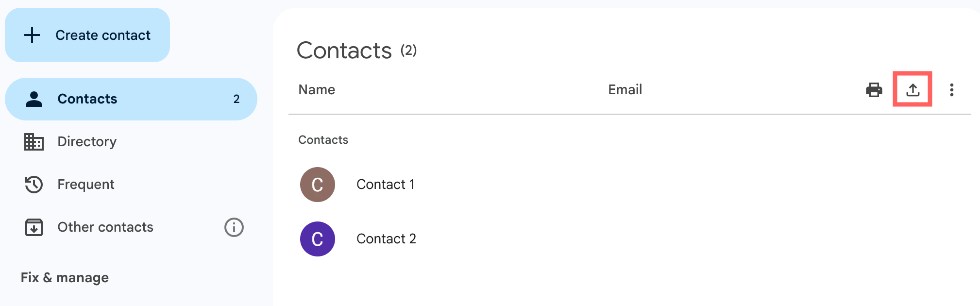Click the person icon in Contacts tab

(34, 99)
